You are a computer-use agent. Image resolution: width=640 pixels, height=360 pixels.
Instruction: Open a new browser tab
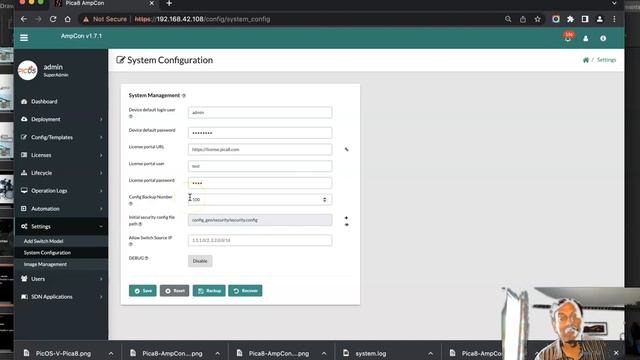(x=169, y=3)
